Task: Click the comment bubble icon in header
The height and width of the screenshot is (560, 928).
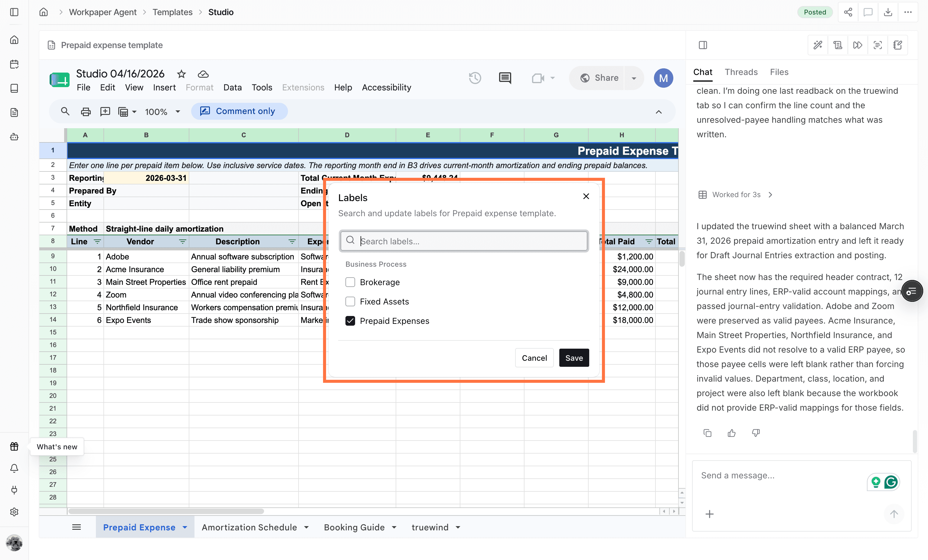Action: coord(868,12)
